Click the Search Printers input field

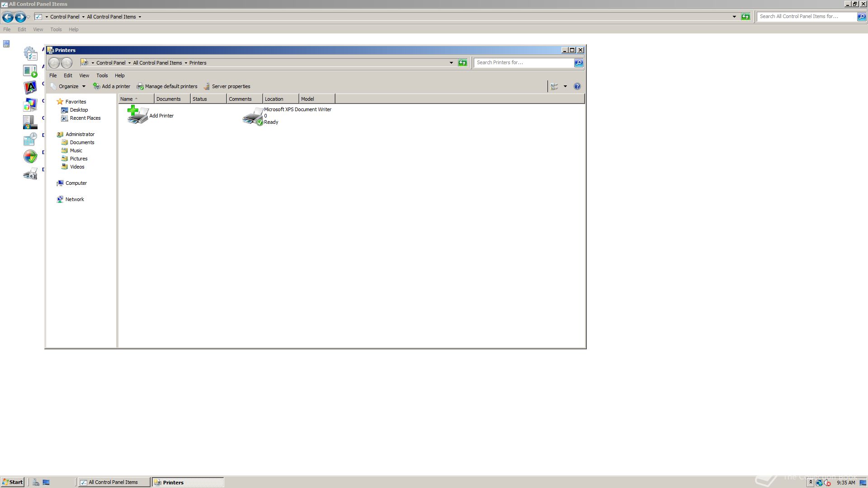(x=523, y=63)
